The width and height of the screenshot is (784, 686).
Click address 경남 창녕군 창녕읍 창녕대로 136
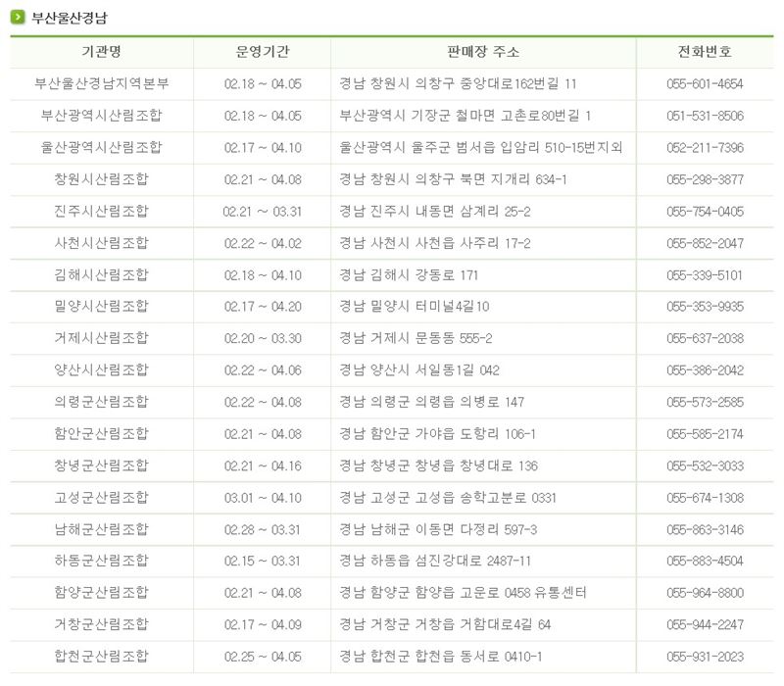tap(438, 466)
